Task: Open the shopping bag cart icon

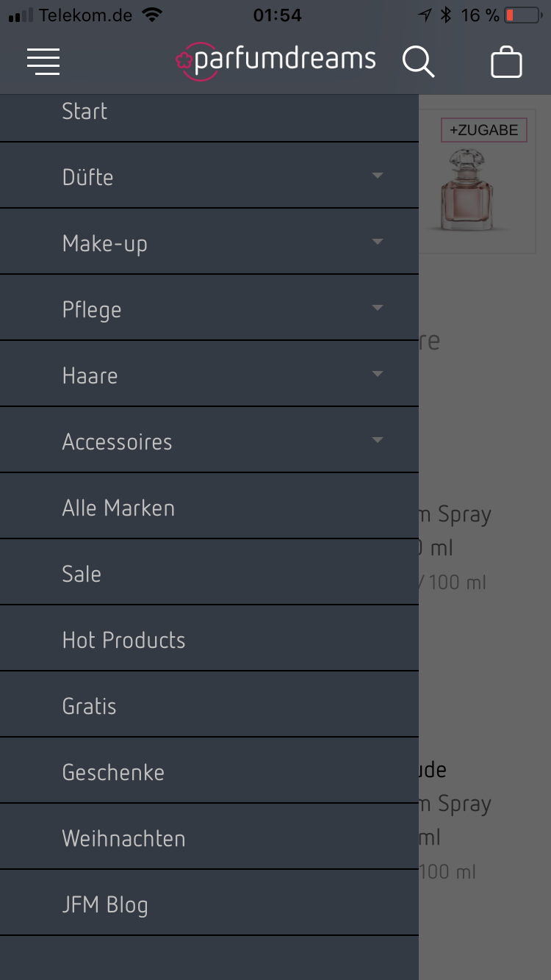Action: 506,62
